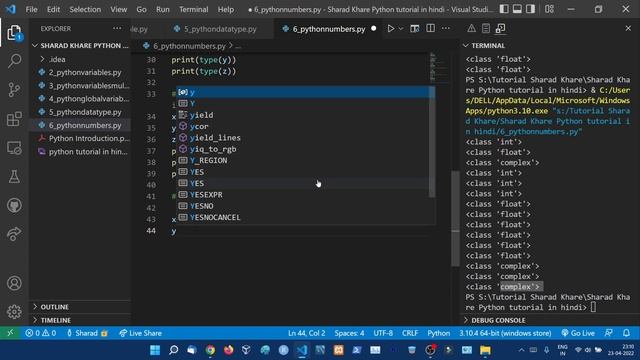
Task: Open the Run menu
Action: [162, 9]
